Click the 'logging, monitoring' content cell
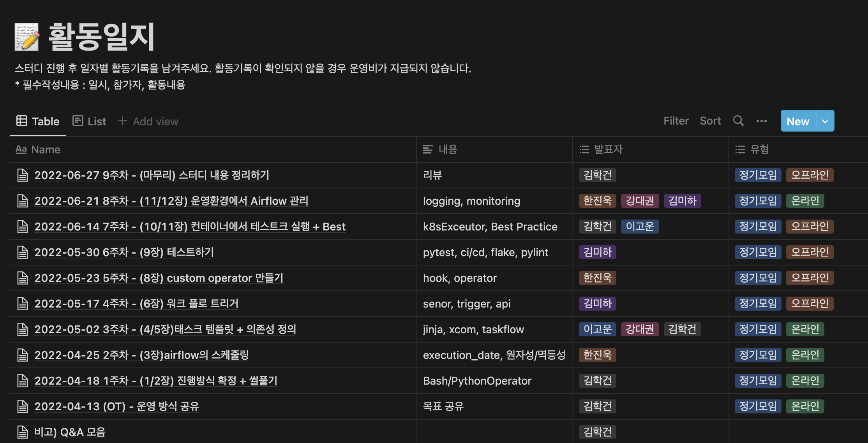This screenshot has width=868, height=443. tap(471, 201)
